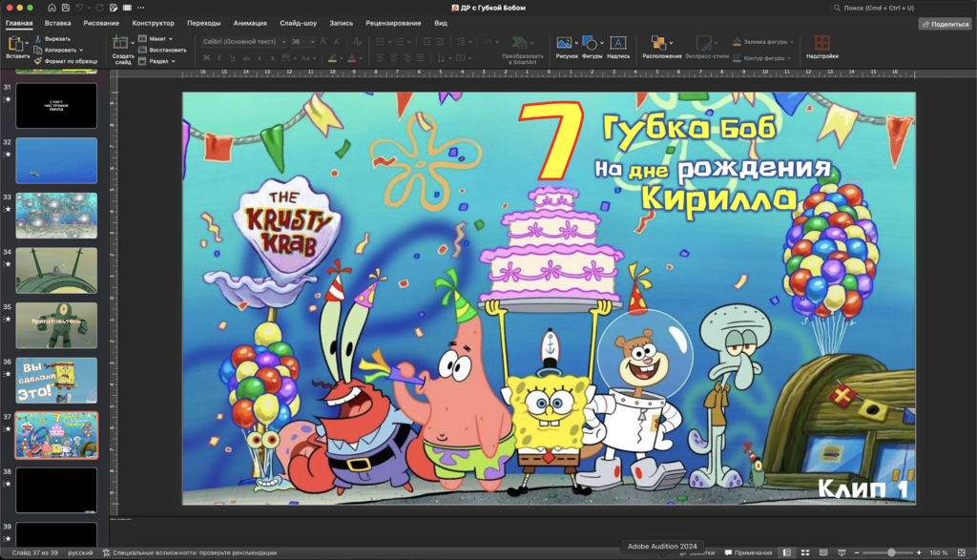The height and width of the screenshot is (560, 977).
Task: Decrease the font size with smaller A
Action: pyautogui.click(x=337, y=42)
